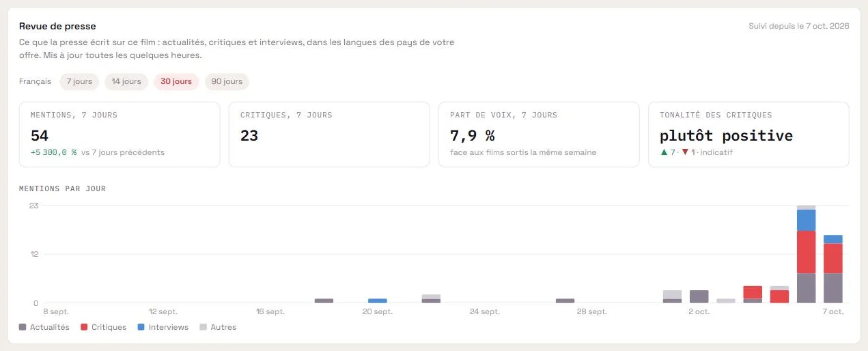The height and width of the screenshot is (351, 868).
Task: Click the 54 mentions value
Action: tap(40, 135)
